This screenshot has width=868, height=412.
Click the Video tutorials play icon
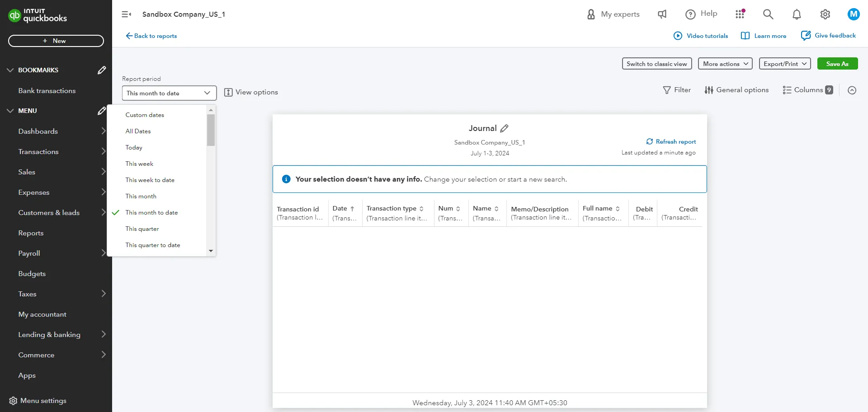pos(678,36)
